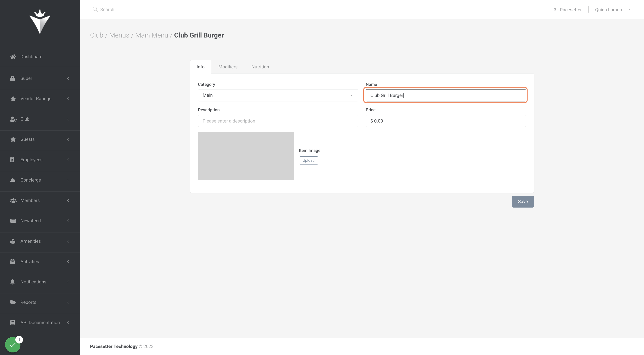Click the Save button
Screen dimensions: 644x355
coord(523,201)
